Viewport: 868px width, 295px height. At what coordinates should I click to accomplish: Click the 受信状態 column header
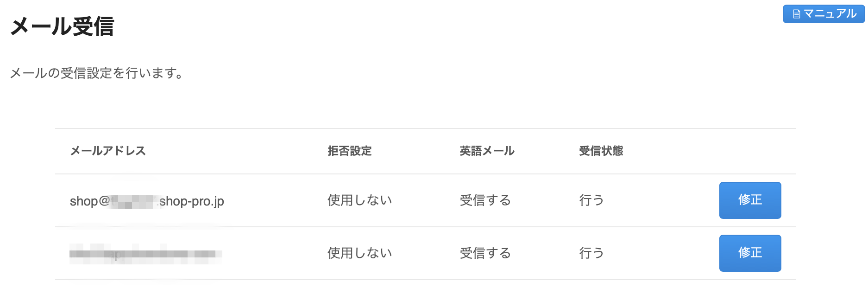click(x=601, y=151)
